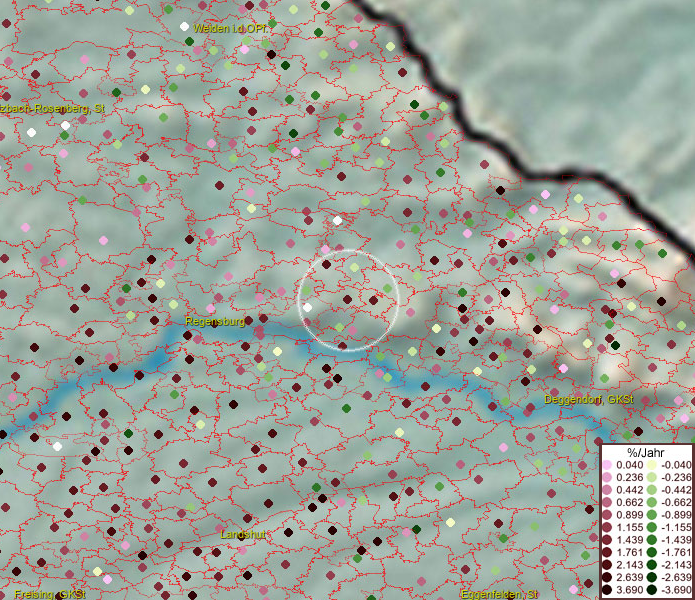Pick the 1.761 legend color swatch
This screenshot has width=695, height=600.
coord(607,552)
